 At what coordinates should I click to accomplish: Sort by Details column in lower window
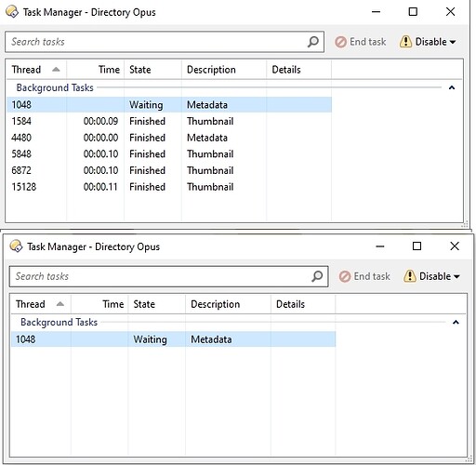pos(303,304)
